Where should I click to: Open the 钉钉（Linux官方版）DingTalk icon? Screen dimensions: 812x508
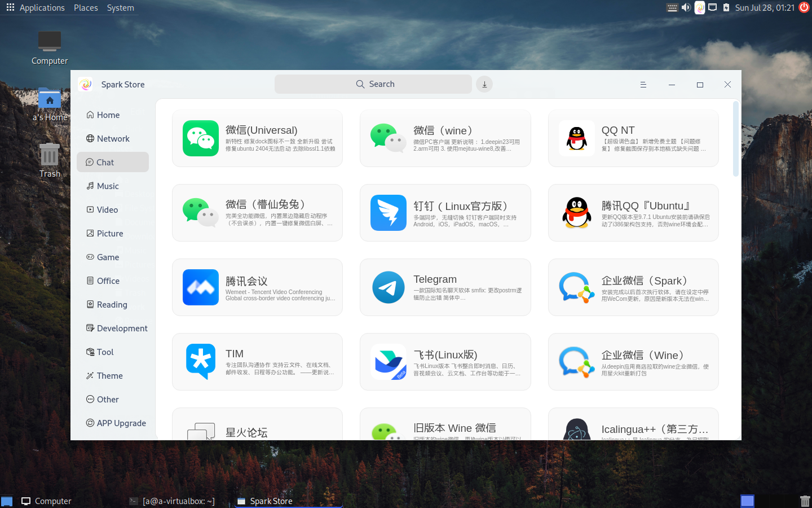click(389, 213)
